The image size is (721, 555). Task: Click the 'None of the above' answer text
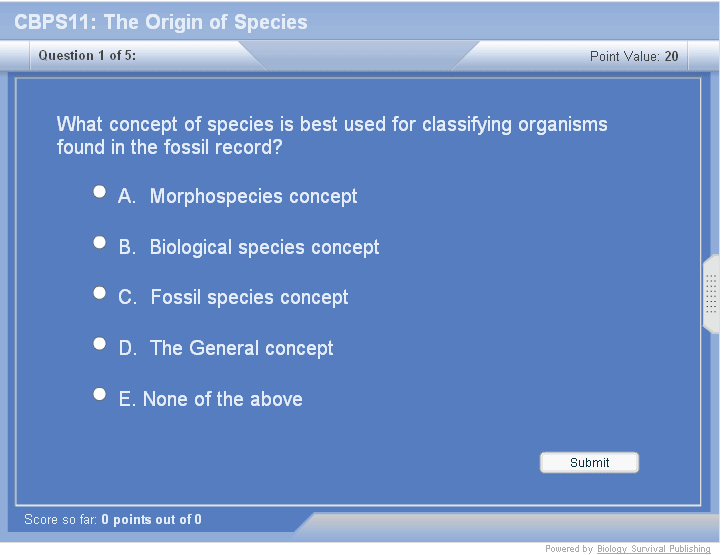click(222, 400)
